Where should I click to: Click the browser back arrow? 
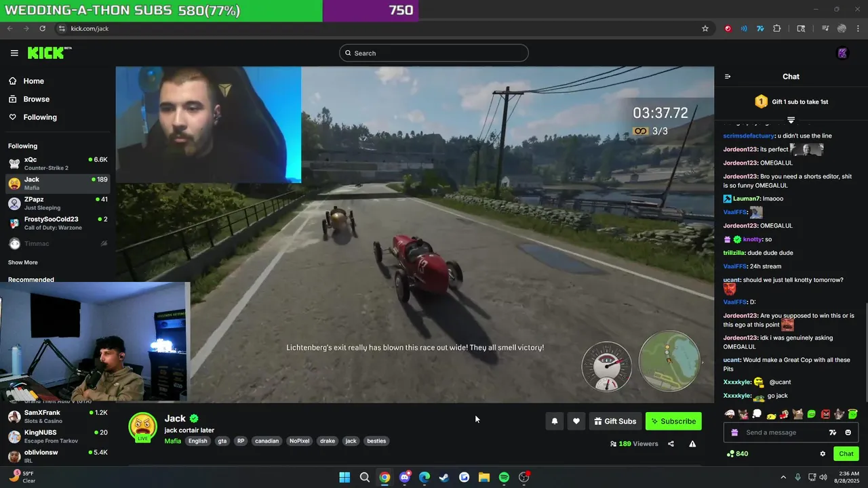point(10,28)
